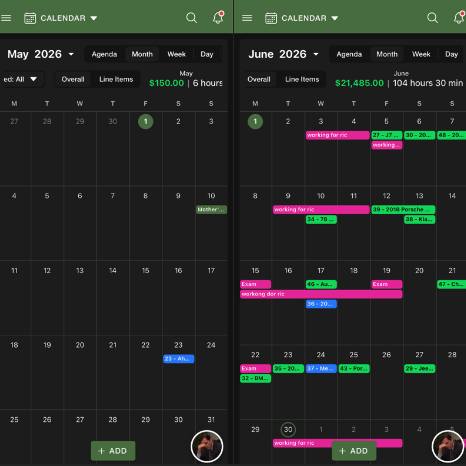466x466 pixels.
Task: Open Exam event on June 19
Action: pos(387,284)
